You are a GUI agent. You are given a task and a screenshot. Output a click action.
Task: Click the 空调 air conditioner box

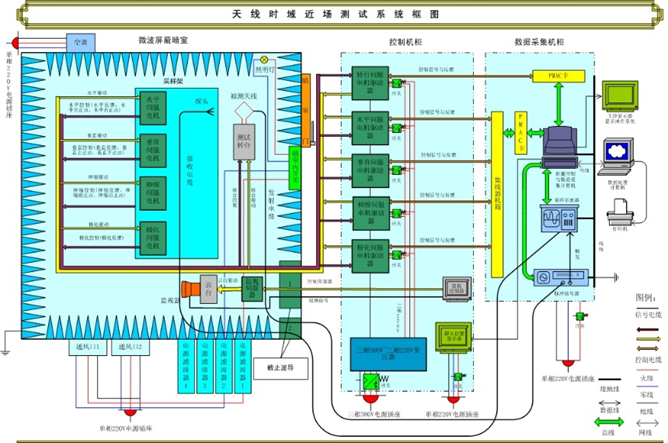coord(75,44)
